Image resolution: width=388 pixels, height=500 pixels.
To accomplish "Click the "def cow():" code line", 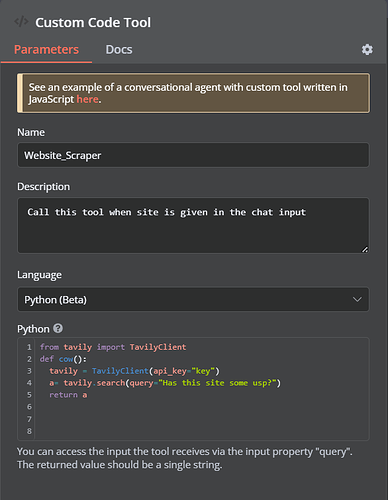I will [63, 359].
